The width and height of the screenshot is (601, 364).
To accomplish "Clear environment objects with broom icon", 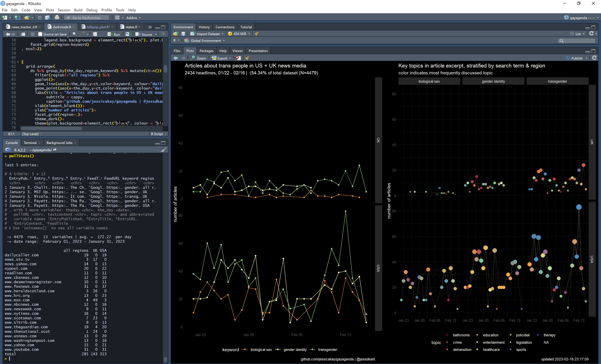I will (257, 34).
